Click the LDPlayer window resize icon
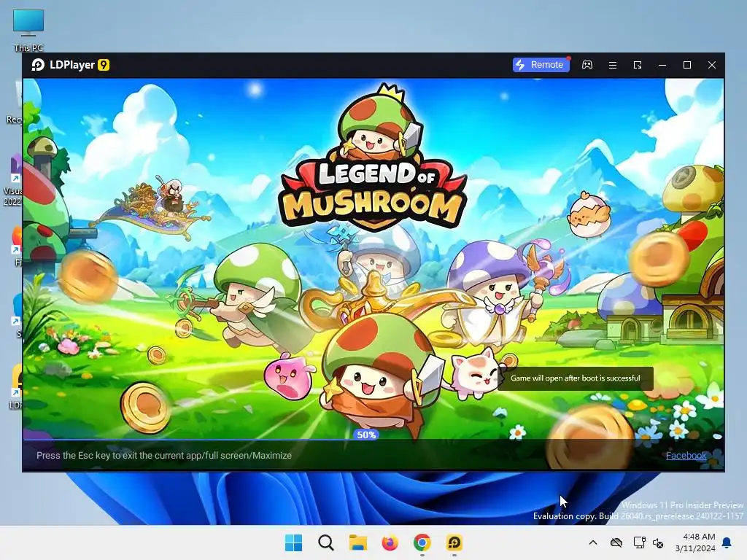 [x=638, y=65]
